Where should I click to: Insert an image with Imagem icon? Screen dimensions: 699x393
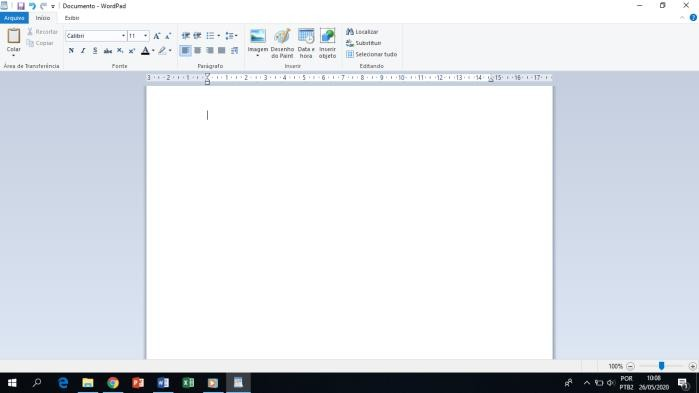[258, 37]
